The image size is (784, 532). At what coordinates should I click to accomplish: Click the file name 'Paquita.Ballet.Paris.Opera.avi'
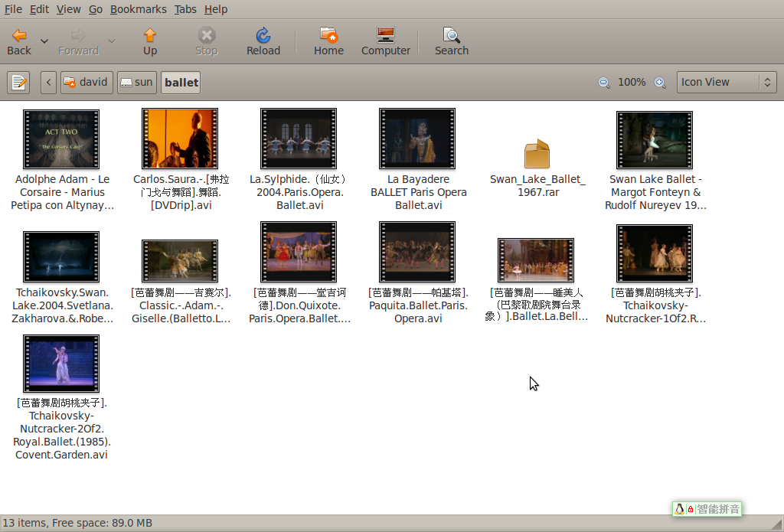click(x=419, y=305)
